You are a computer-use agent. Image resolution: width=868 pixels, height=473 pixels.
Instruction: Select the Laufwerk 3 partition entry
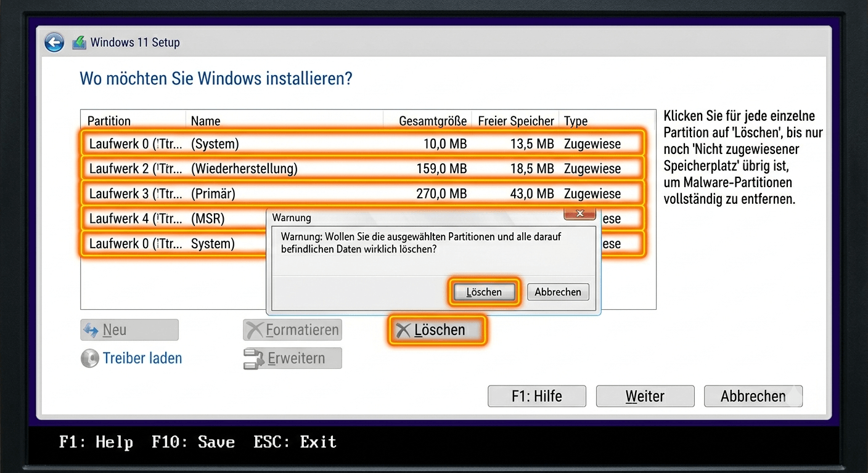[x=363, y=193]
